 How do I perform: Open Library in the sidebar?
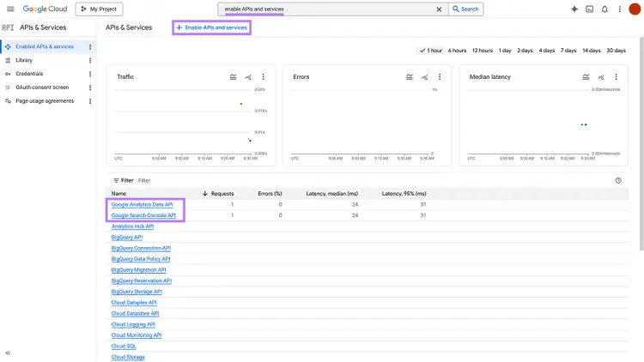tap(24, 60)
